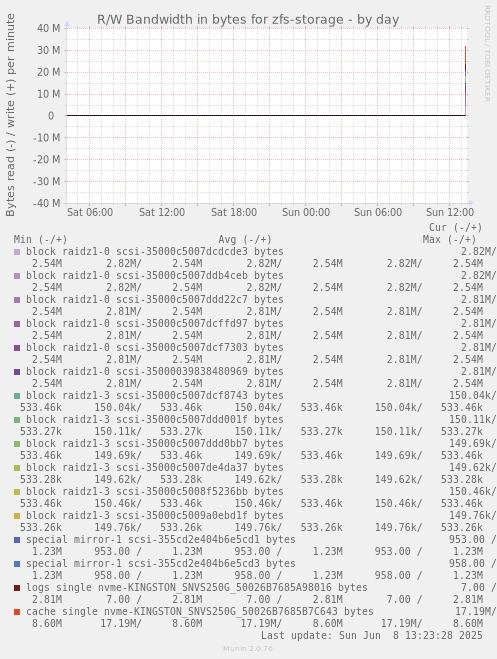The width and height of the screenshot is (497, 659).
Task: Click legend swatch for scsi-35000039838480969
Action: point(17,372)
